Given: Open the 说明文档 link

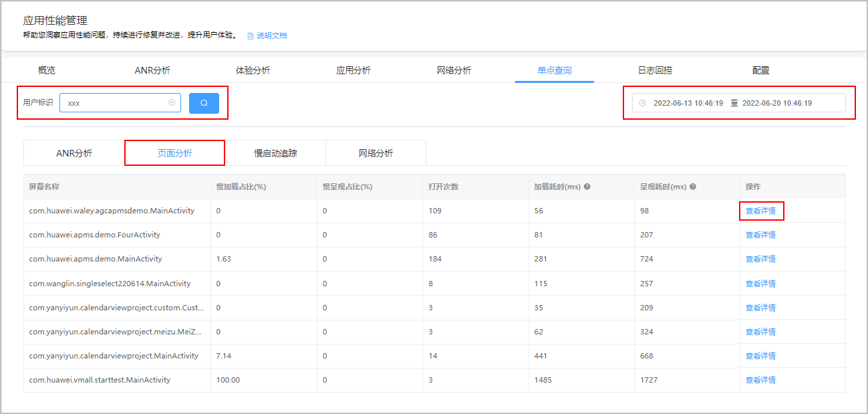Looking at the screenshot, I should tap(272, 35).
